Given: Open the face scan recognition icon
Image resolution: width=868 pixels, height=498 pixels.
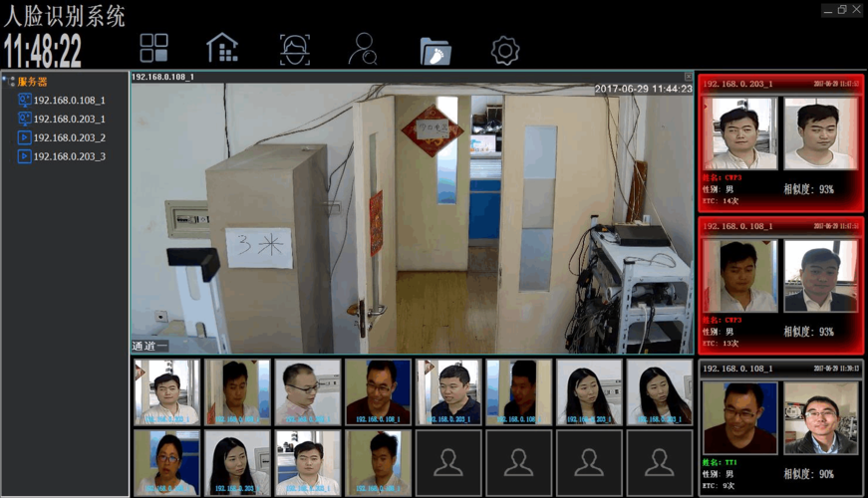Looking at the screenshot, I should [x=295, y=49].
